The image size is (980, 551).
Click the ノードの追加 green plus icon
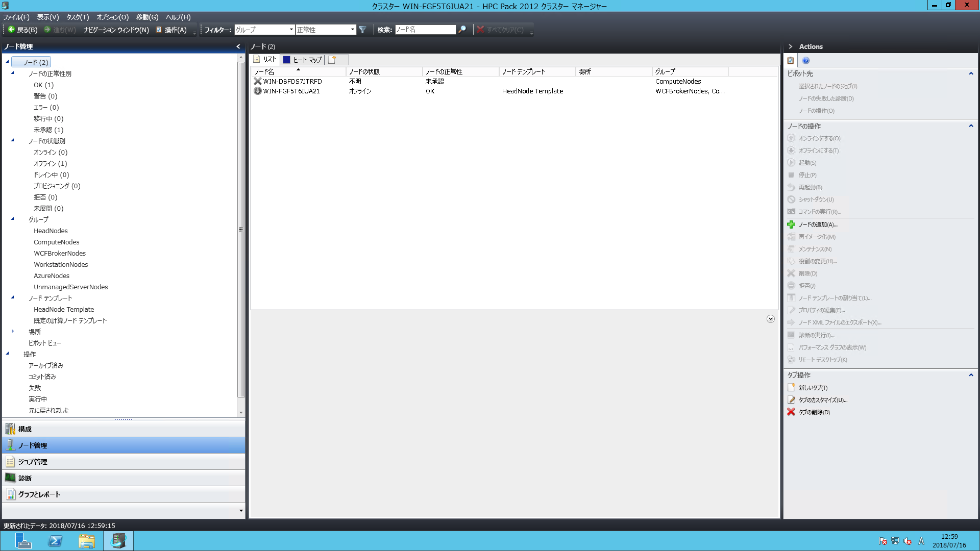tap(792, 224)
